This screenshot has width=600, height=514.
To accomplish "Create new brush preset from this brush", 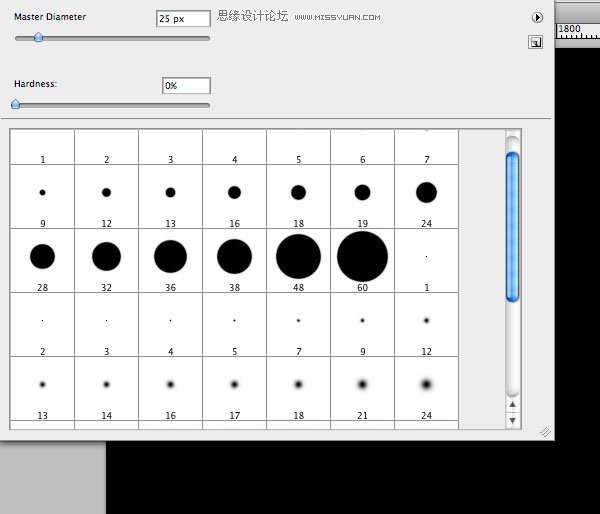I will [535, 42].
